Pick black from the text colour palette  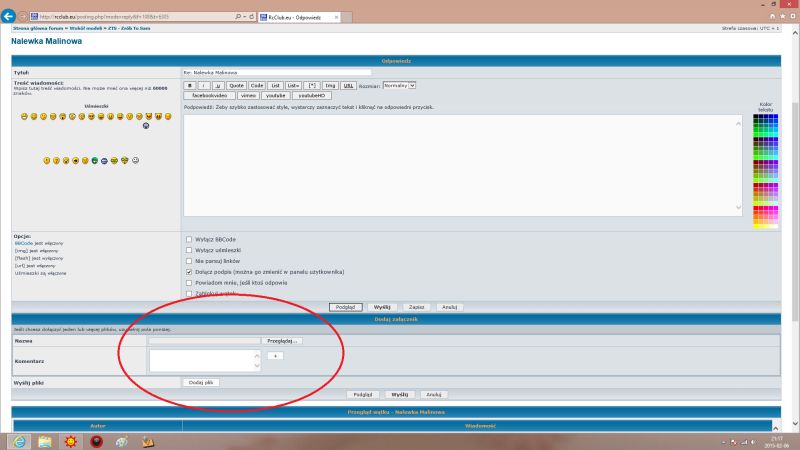click(756, 117)
